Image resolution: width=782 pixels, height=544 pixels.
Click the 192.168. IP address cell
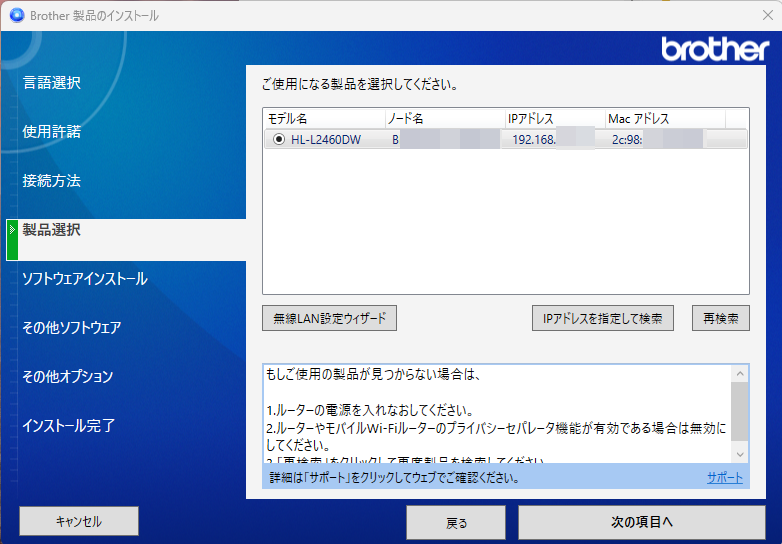(534, 140)
